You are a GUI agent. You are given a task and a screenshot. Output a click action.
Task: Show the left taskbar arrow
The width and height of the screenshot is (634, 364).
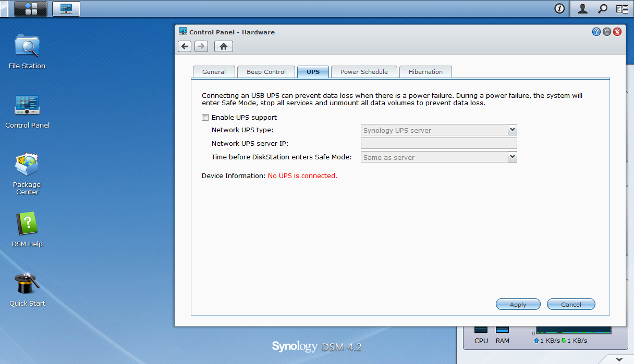click(3, 8)
